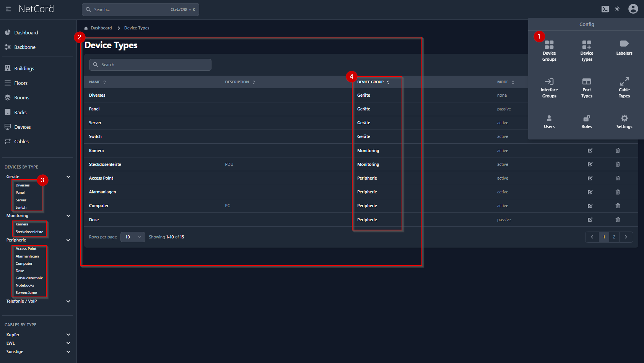Viewport: 644px width, 363px height.
Task: Toggle light/dark theme sun icon
Action: coord(617,9)
